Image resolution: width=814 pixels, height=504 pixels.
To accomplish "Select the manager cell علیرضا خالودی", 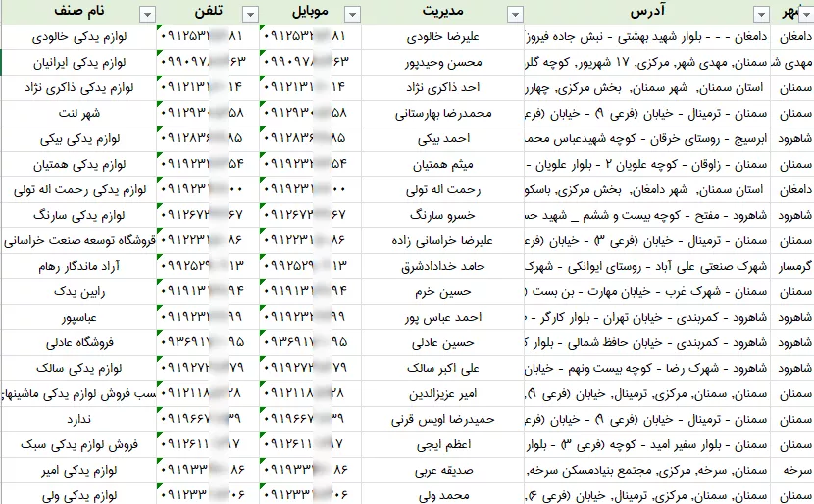I will tap(443, 37).
